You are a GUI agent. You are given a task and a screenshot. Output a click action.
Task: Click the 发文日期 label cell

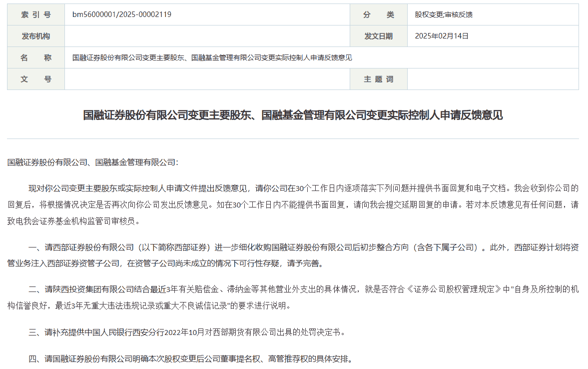(x=378, y=35)
